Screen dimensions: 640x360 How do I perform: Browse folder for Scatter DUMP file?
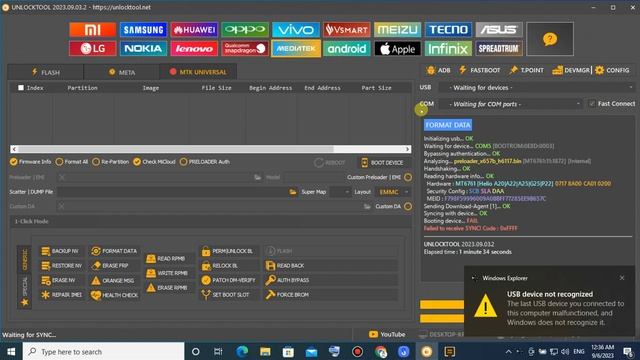pyautogui.click(x=293, y=192)
